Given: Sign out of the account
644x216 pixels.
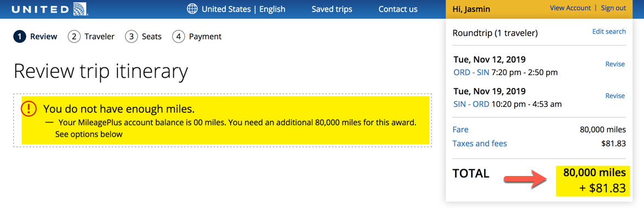Looking at the screenshot, I should (x=613, y=8).
